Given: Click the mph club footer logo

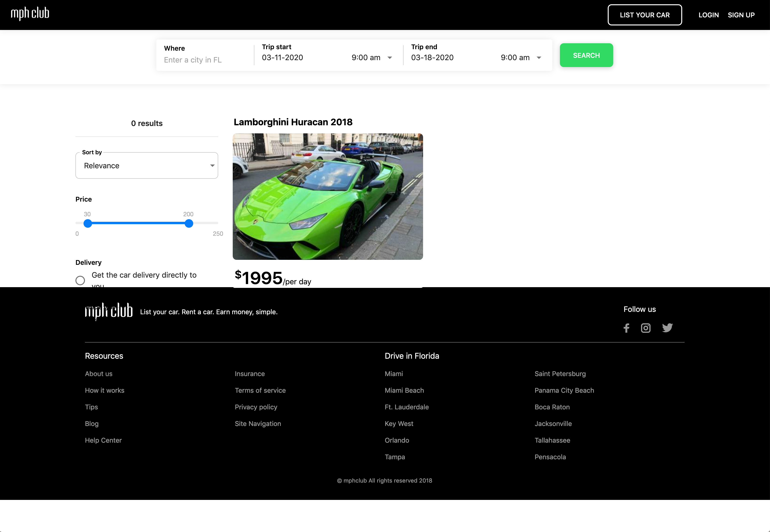Looking at the screenshot, I should pos(109,311).
